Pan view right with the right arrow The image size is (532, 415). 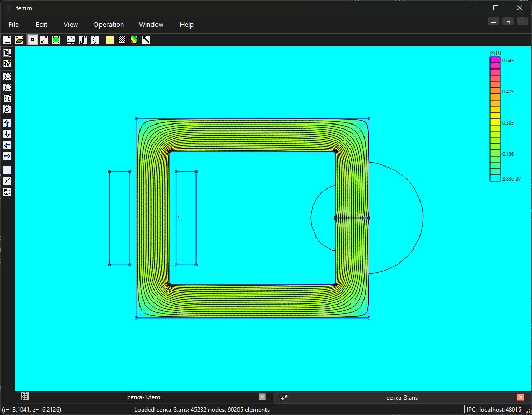pos(7,156)
